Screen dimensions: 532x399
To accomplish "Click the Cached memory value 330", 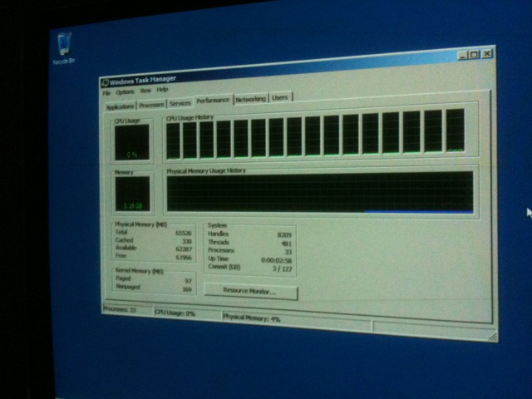I will 187,241.
